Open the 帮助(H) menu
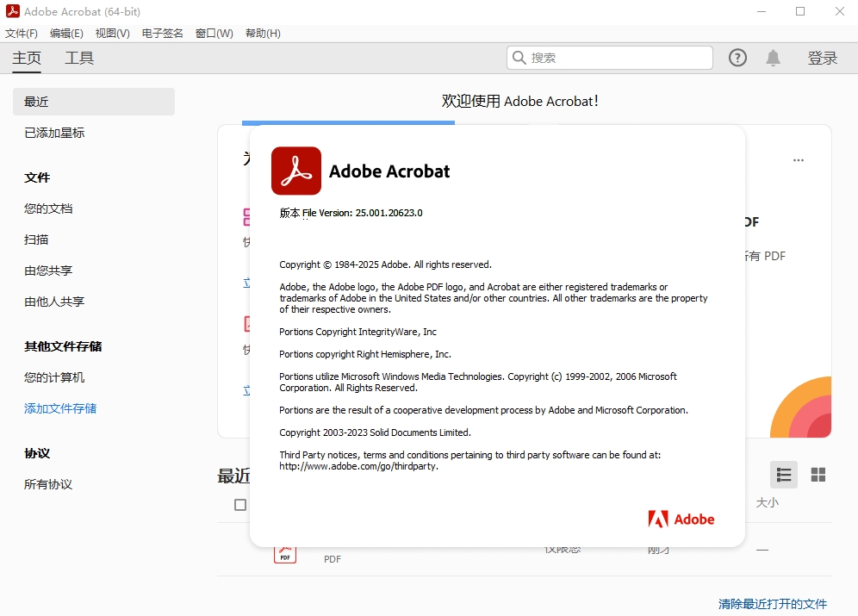 tap(263, 34)
